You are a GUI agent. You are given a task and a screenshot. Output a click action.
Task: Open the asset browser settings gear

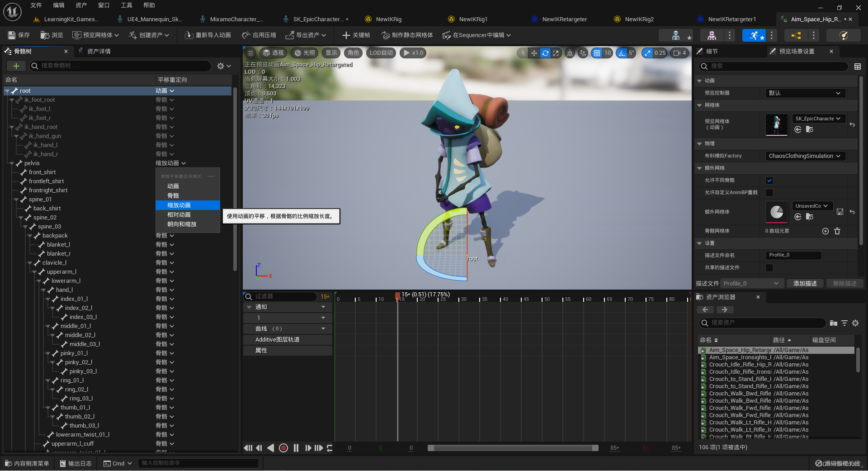pyautogui.click(x=855, y=323)
